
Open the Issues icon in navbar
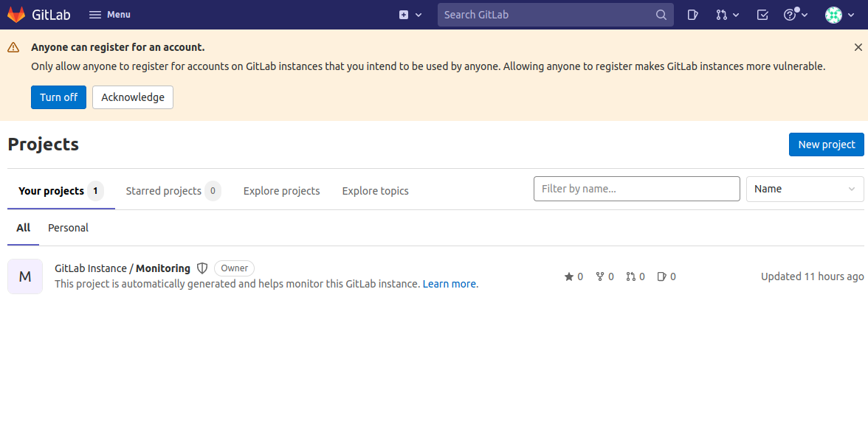coord(692,15)
